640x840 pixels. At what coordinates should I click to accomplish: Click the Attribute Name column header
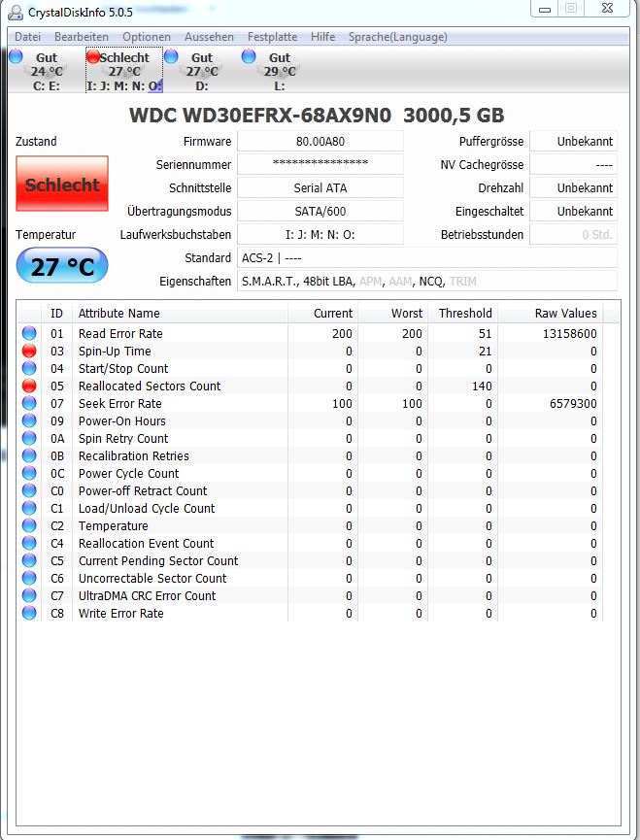[180, 314]
